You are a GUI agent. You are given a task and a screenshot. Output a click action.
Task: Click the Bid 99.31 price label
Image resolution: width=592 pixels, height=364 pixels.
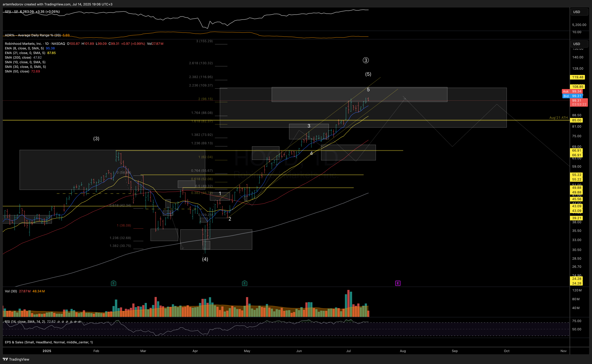[572, 96]
